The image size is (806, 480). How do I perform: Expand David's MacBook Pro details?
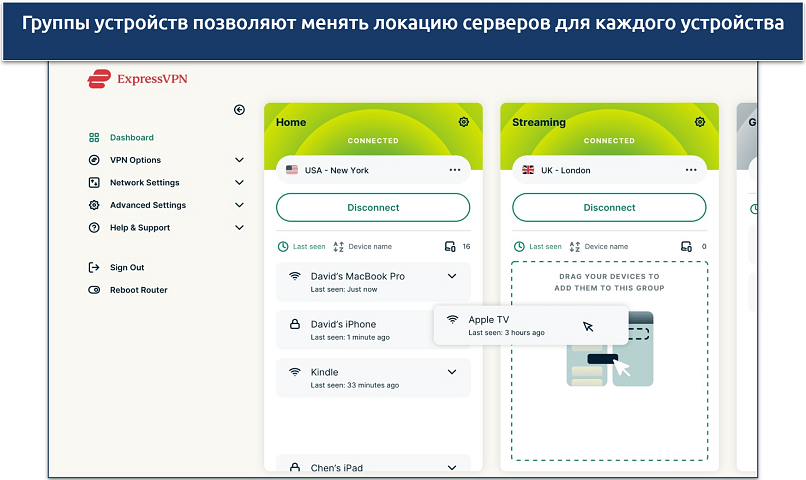pos(452,276)
